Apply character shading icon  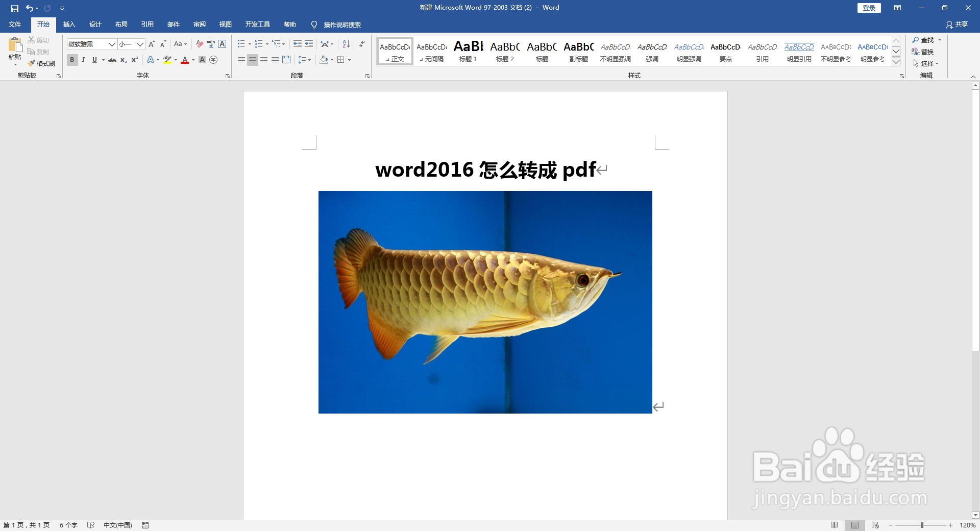pos(202,60)
